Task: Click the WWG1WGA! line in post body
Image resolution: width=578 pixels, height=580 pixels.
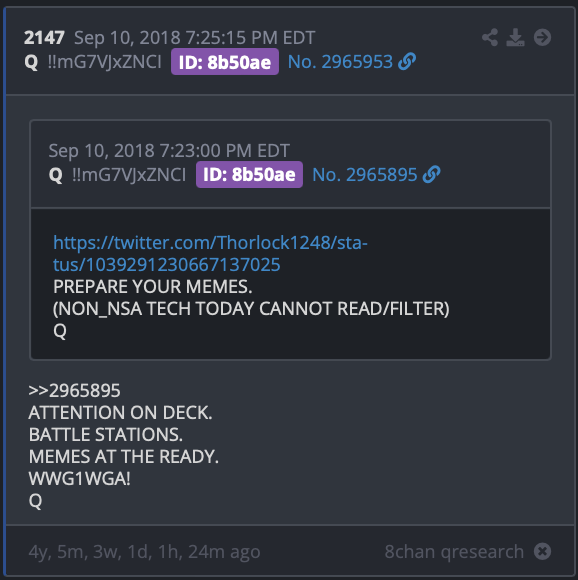Action: click(80, 479)
